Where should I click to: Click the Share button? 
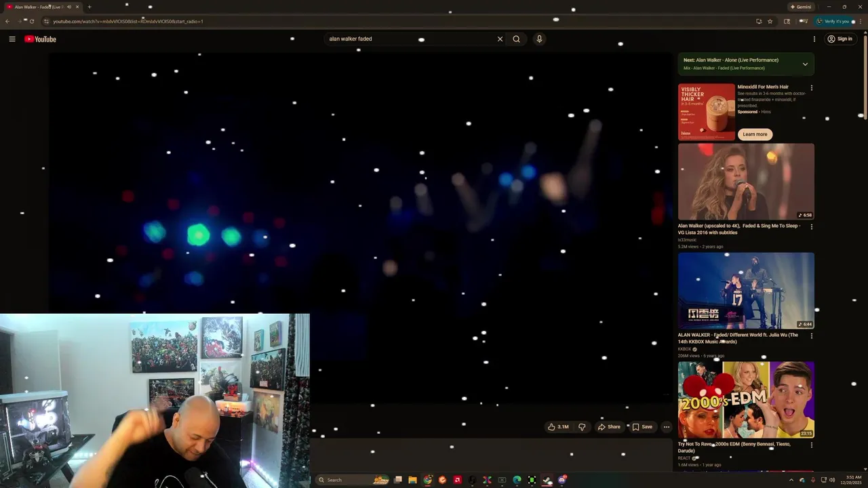(x=609, y=427)
